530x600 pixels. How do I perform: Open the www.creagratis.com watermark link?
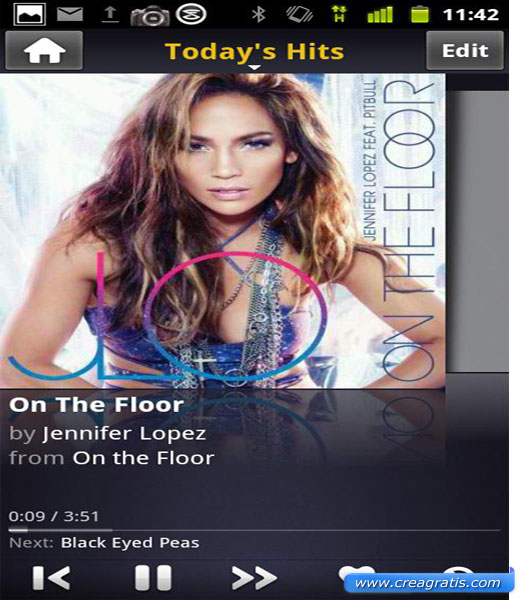(429, 583)
